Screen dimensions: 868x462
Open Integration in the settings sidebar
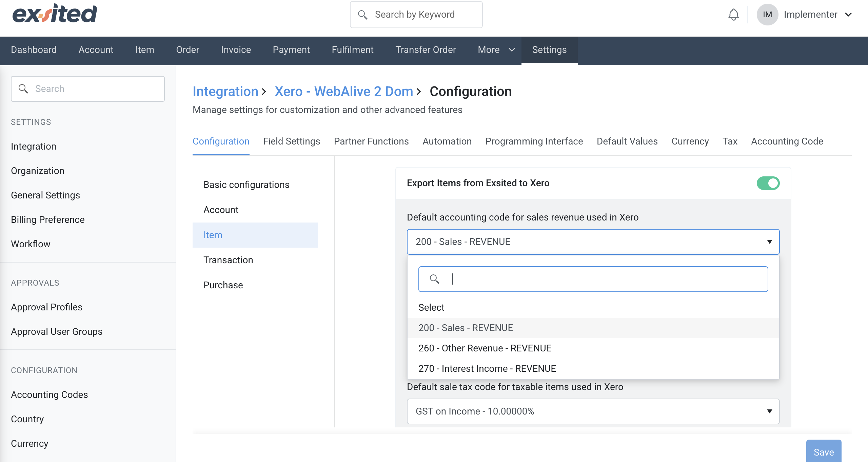point(34,146)
